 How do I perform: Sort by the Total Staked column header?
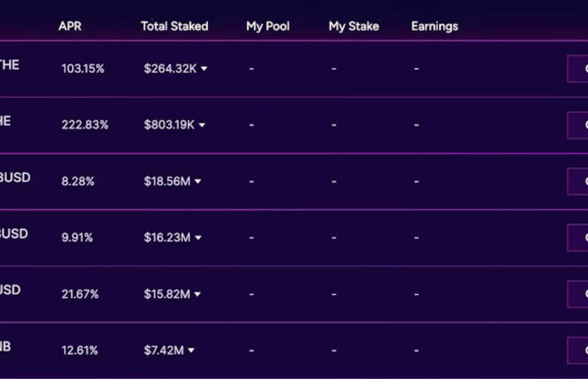click(175, 26)
